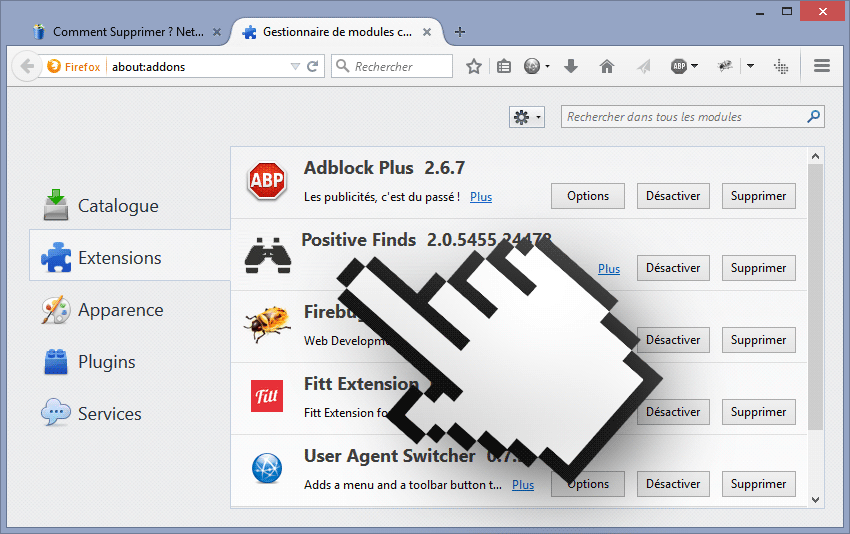The image size is (850, 534).
Task: Close the Gestionnaire de modules tab
Action: (427, 32)
